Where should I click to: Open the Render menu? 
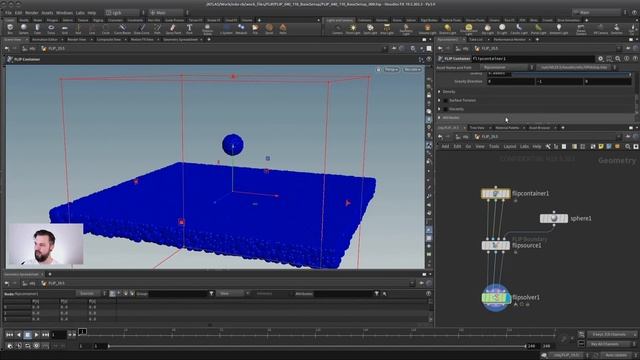point(31,13)
